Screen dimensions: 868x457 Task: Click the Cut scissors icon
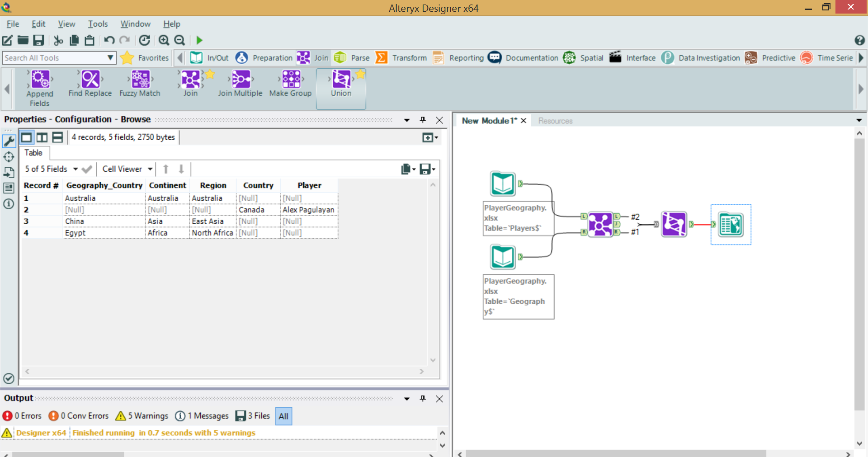coord(58,40)
